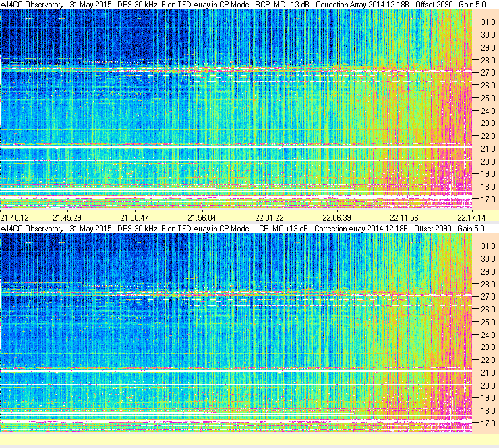Click the 19.0 frequency label on RCP chart
The height and width of the screenshot is (448, 499).
point(488,174)
